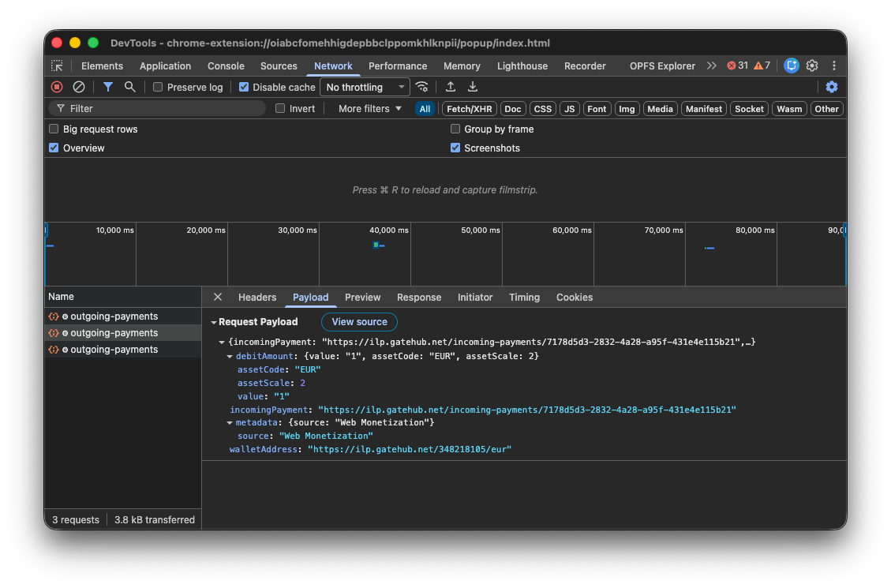Open the More filters dropdown
Image resolution: width=891 pixels, height=588 pixels.
pos(368,108)
